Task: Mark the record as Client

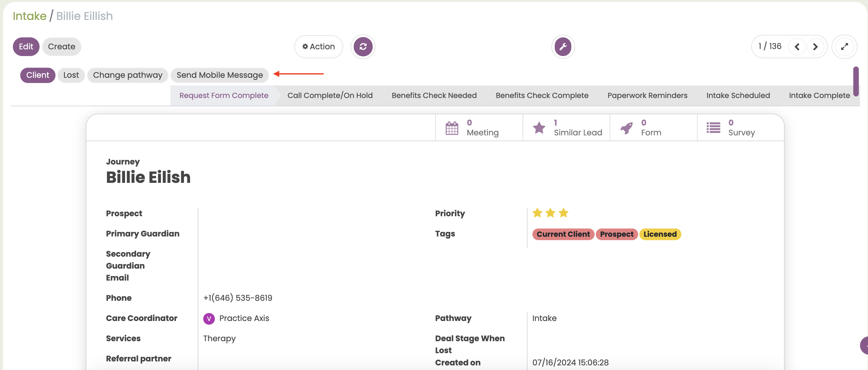Action: pyautogui.click(x=38, y=75)
